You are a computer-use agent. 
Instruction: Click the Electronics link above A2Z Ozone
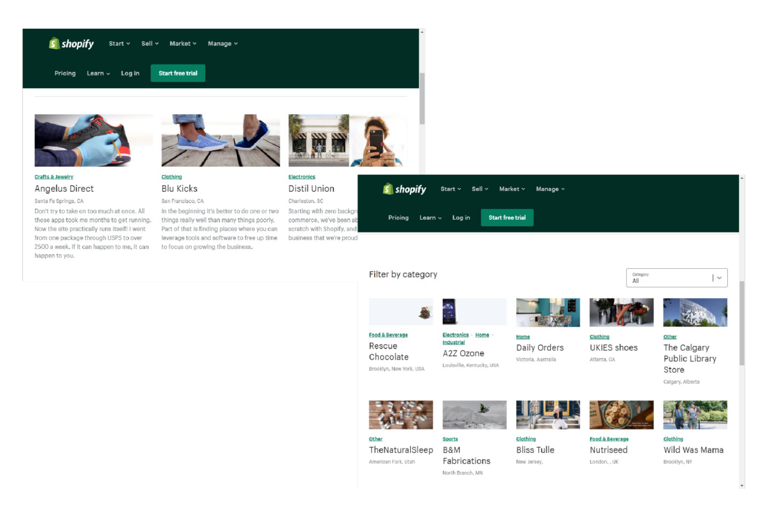[x=455, y=334]
